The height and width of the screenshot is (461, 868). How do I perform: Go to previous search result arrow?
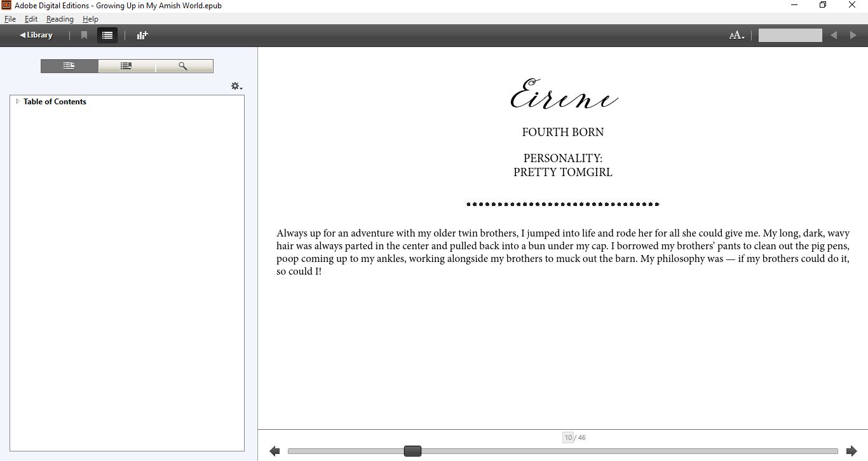click(x=834, y=36)
